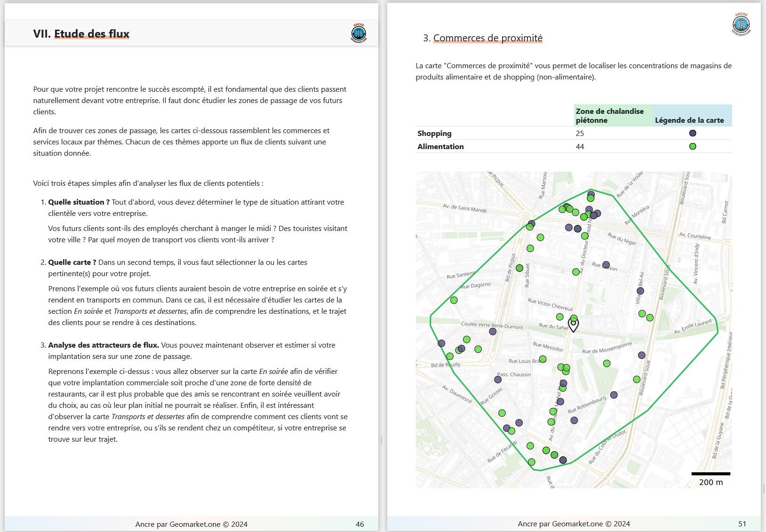
Task: Click the "Rue du Niger" map label
Action: [622, 238]
